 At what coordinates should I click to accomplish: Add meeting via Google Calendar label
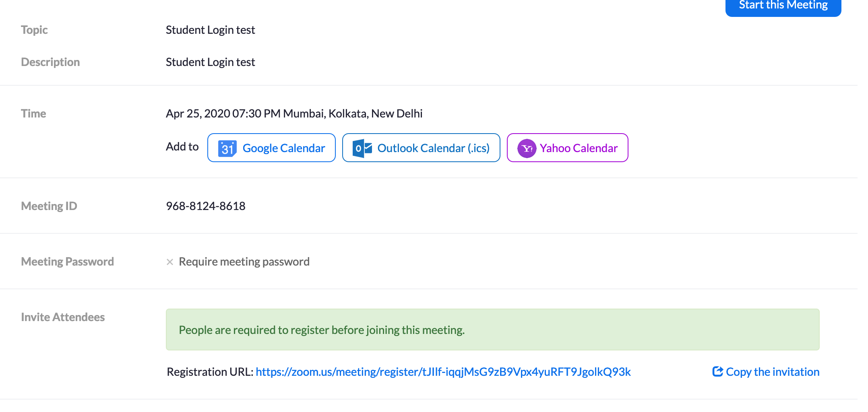point(283,148)
